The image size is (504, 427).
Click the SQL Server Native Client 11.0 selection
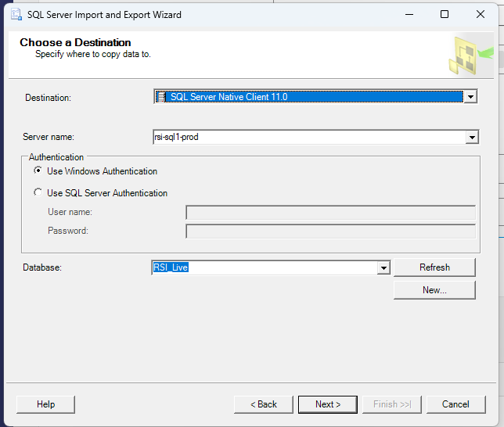coord(309,97)
